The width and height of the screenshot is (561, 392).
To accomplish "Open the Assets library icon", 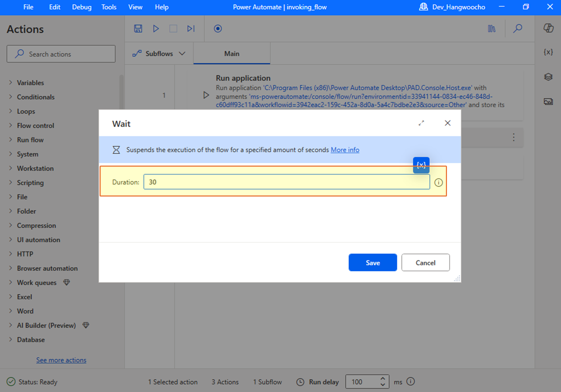I will pyautogui.click(x=492, y=28).
